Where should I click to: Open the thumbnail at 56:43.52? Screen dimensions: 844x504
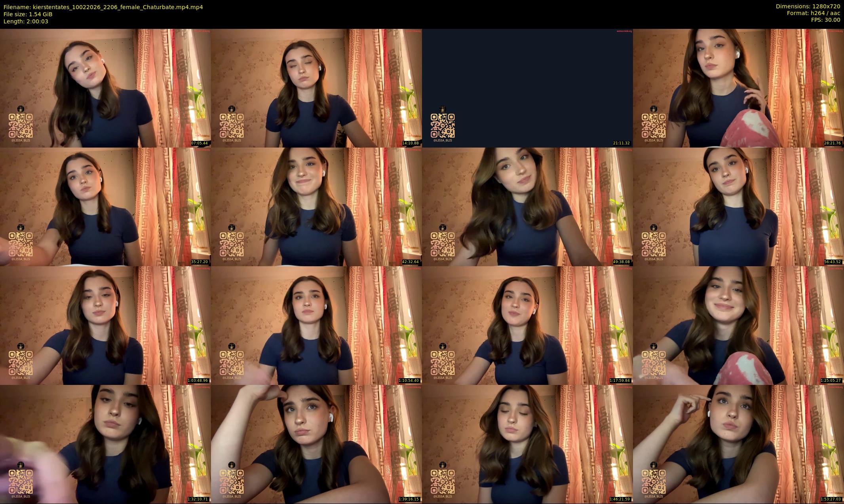738,207
